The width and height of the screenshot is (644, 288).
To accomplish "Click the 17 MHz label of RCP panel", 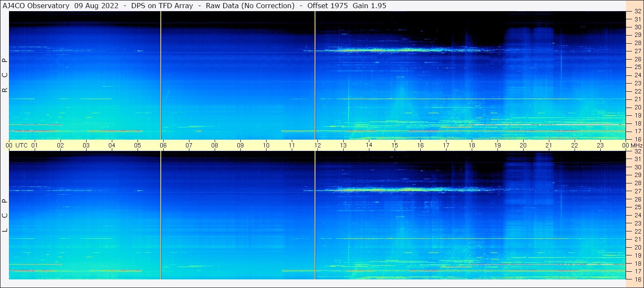I will pyautogui.click(x=637, y=131).
